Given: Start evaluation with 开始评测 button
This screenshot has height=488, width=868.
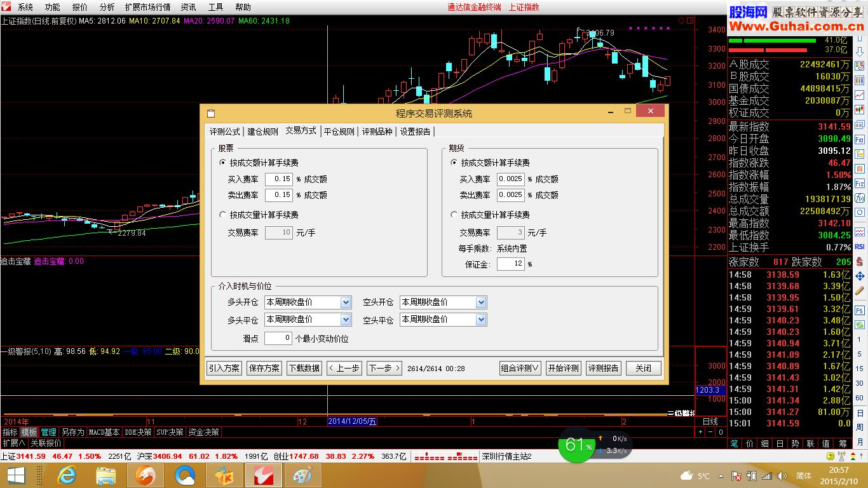Looking at the screenshot, I should click(x=564, y=368).
